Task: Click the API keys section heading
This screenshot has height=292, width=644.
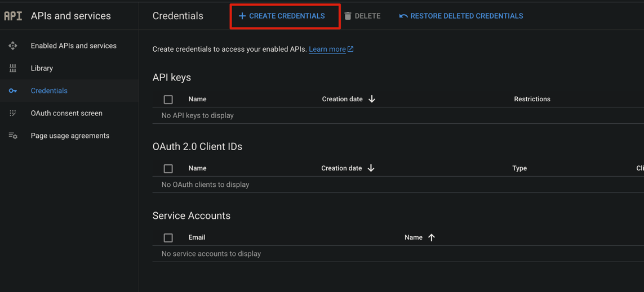Action: [x=172, y=78]
